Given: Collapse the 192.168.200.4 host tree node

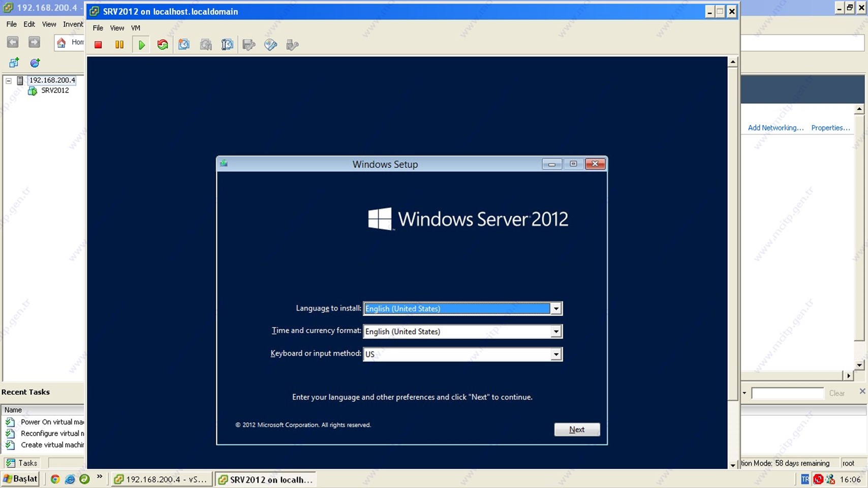Looking at the screenshot, I should pyautogui.click(x=9, y=80).
